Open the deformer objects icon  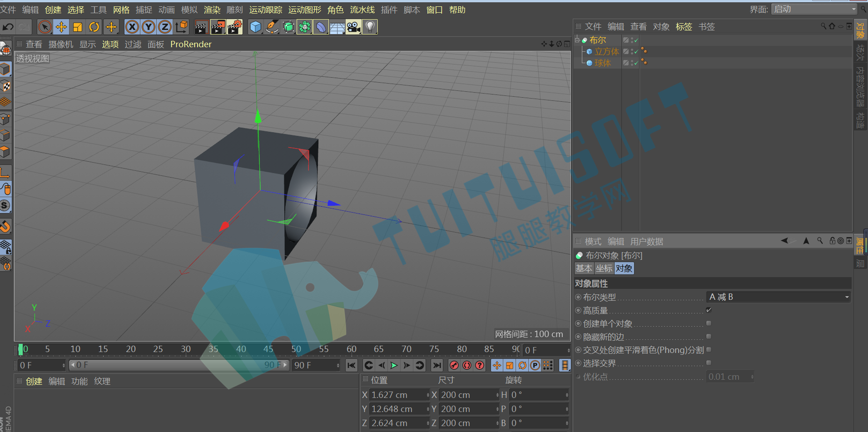tap(321, 27)
